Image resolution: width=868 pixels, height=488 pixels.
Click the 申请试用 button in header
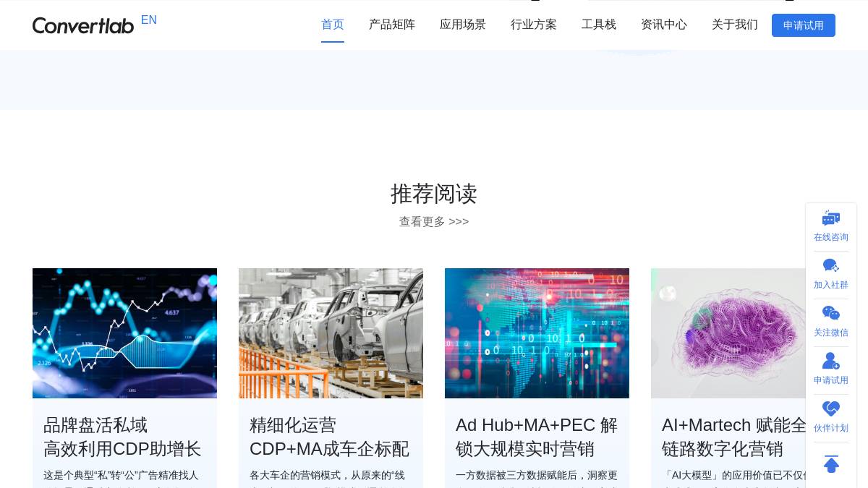point(804,25)
